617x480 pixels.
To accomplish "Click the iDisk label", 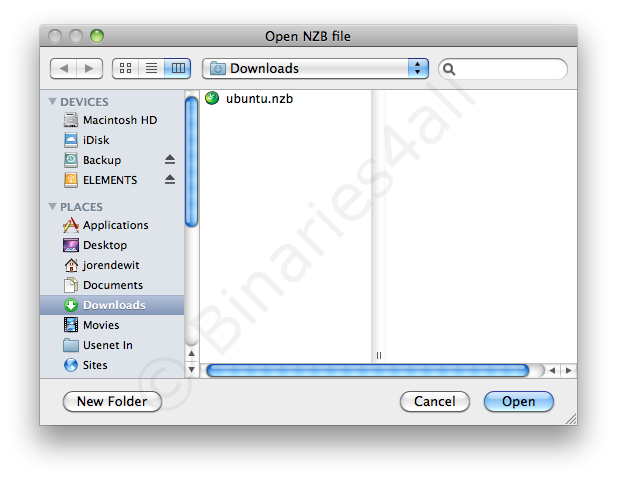I will coord(96,140).
